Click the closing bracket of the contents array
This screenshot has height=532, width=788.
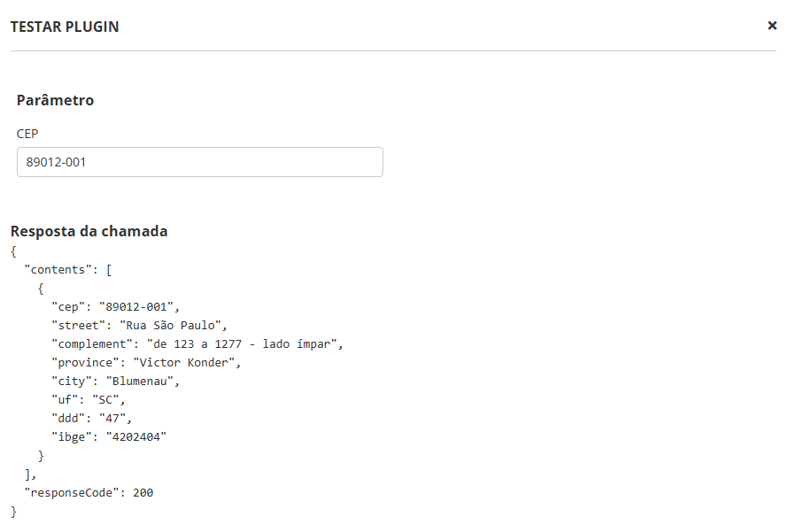pyautogui.click(x=28, y=474)
